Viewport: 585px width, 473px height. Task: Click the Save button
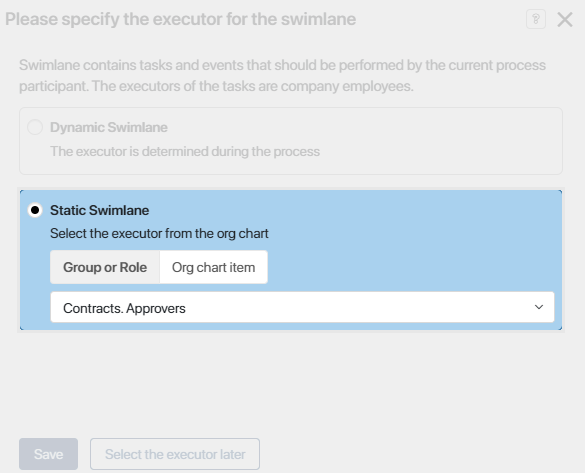coord(49,454)
